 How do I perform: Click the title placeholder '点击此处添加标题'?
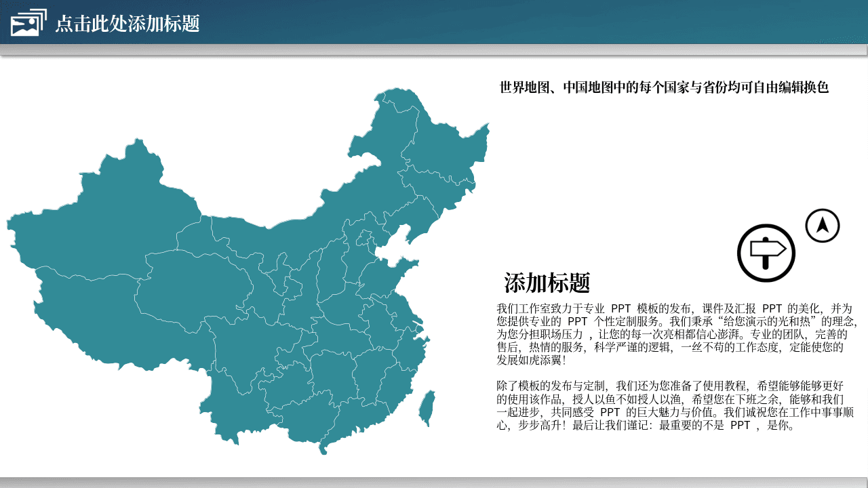click(x=127, y=24)
